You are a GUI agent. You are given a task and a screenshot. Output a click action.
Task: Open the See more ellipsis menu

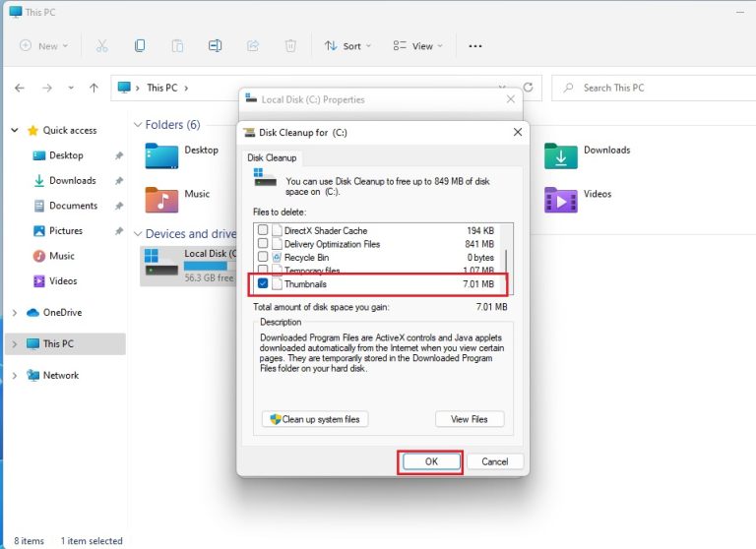[x=474, y=46]
